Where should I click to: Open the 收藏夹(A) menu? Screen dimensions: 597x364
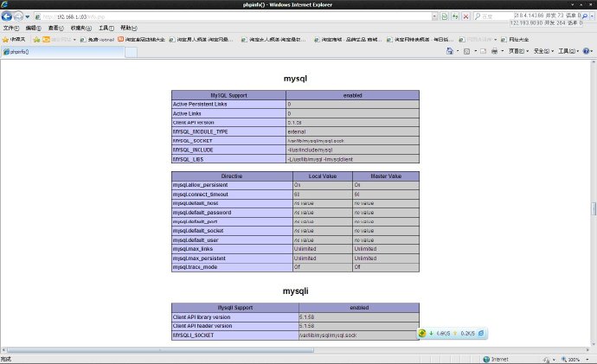pos(80,29)
